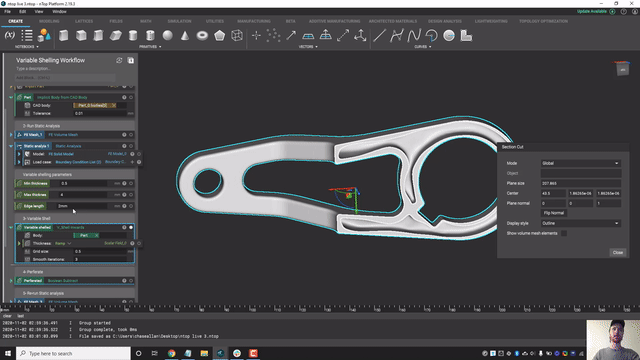Open the File menu
Viewport: 640px width, 360px height.
[x=7, y=12]
